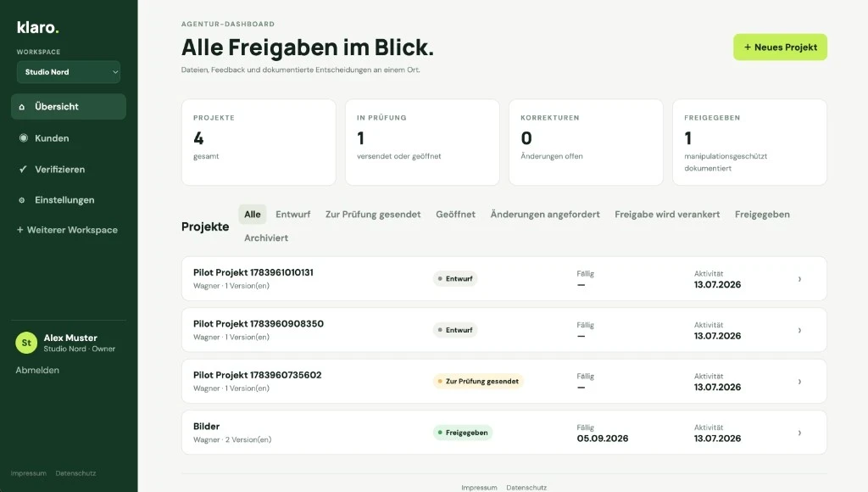Click the Korrekturen stat card
The image size is (868, 492).
(x=586, y=143)
